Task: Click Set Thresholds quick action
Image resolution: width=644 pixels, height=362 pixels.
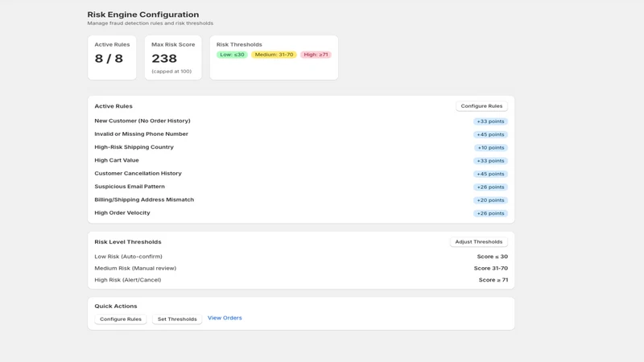Action: click(x=177, y=319)
